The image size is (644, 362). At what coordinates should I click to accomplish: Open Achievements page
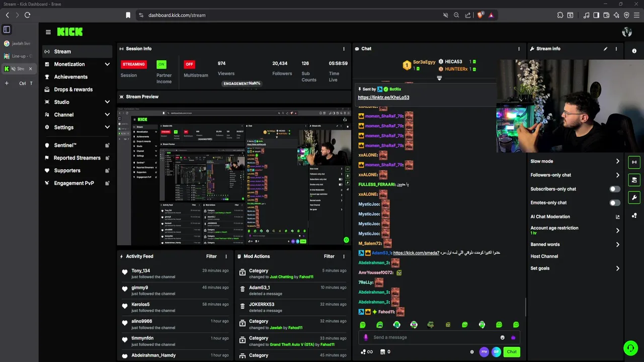click(76, 77)
